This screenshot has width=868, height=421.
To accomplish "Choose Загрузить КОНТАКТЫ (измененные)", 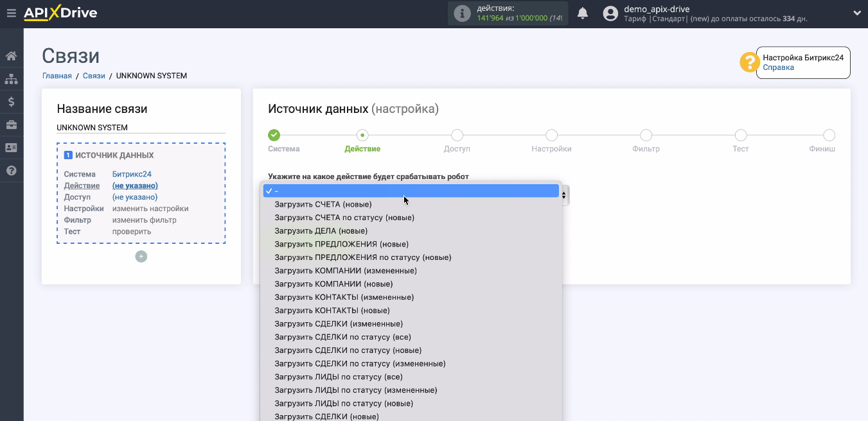I will (411, 297).
